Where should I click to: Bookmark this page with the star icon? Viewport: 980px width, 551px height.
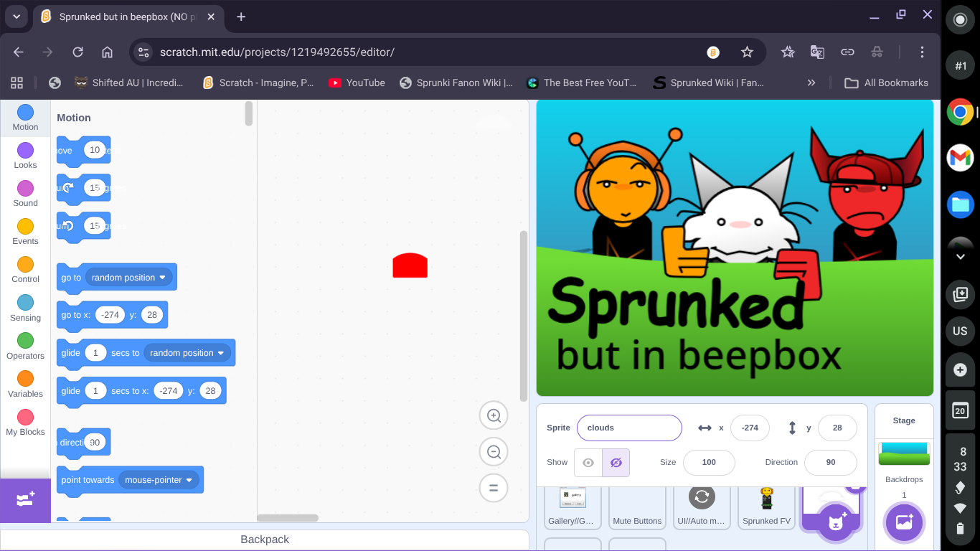pos(747,52)
